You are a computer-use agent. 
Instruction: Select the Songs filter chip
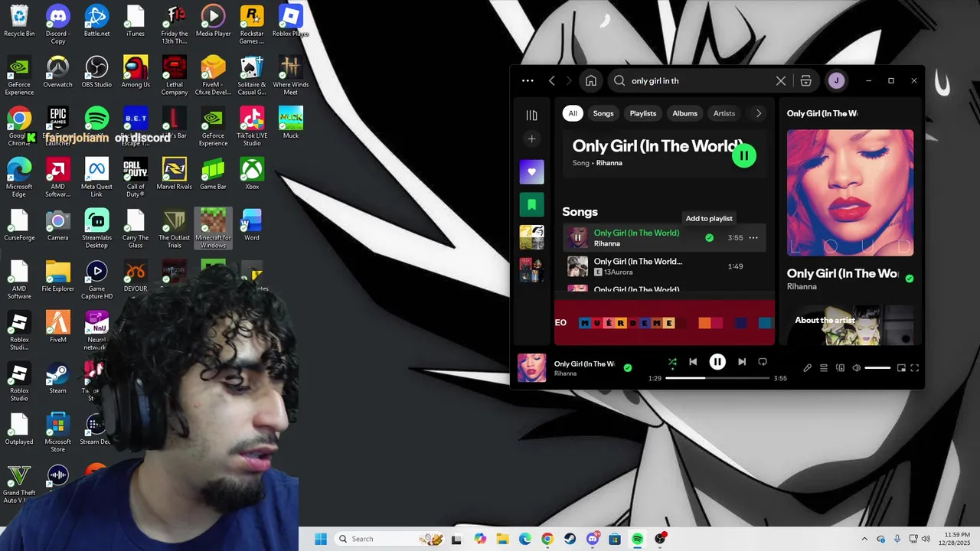point(603,113)
